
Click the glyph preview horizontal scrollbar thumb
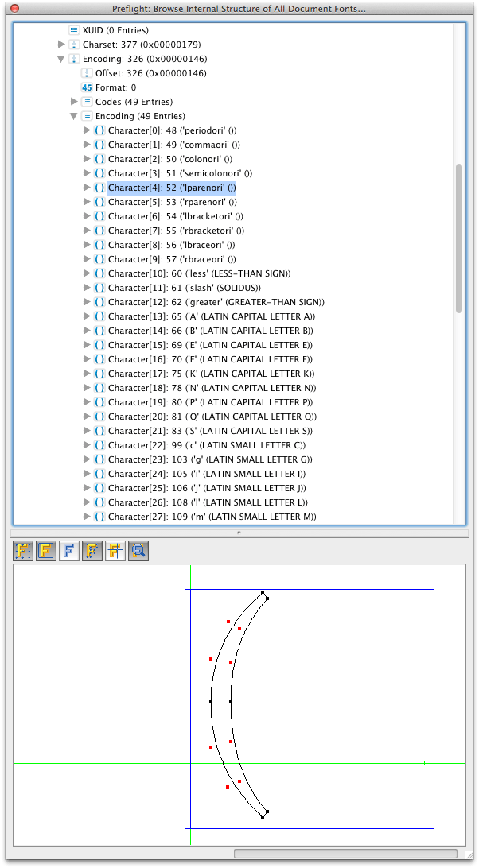coord(345,854)
